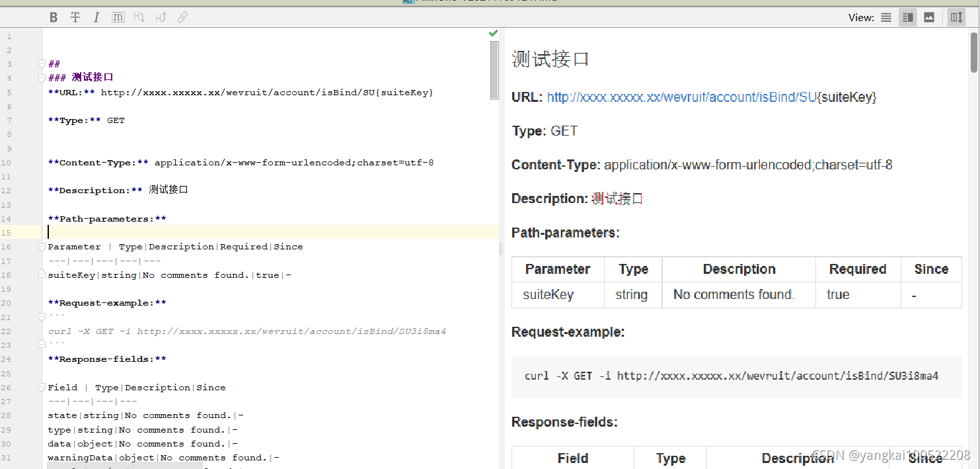
Task: Fold the code fence starting at line 21
Action: pyautogui.click(x=42, y=318)
